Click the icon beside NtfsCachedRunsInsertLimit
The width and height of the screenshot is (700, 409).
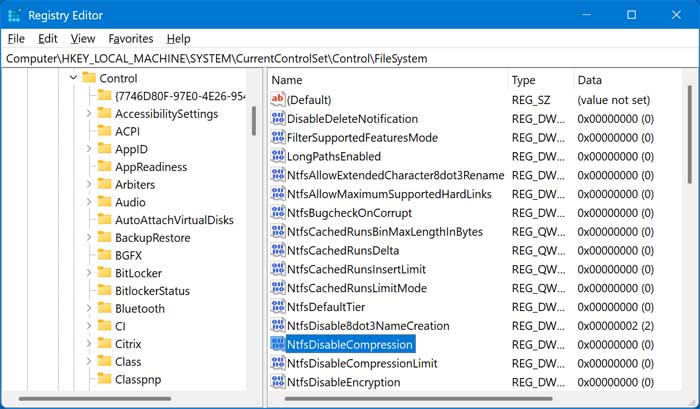point(278,269)
